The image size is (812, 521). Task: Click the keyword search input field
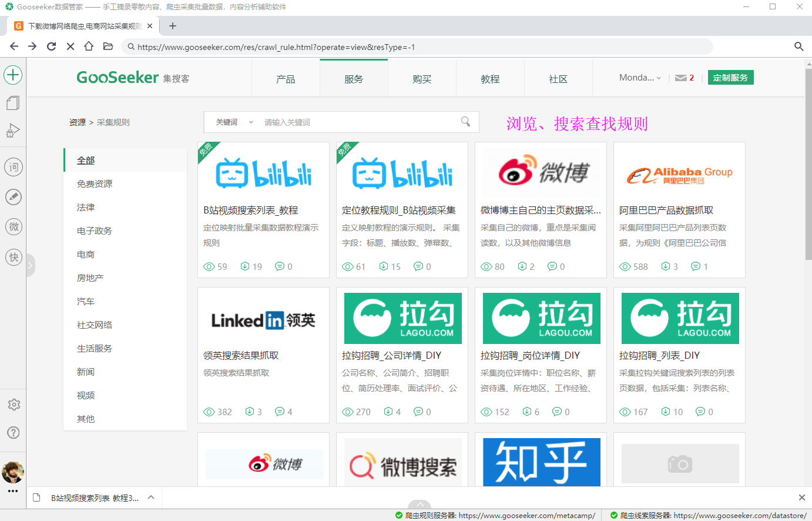pos(358,122)
